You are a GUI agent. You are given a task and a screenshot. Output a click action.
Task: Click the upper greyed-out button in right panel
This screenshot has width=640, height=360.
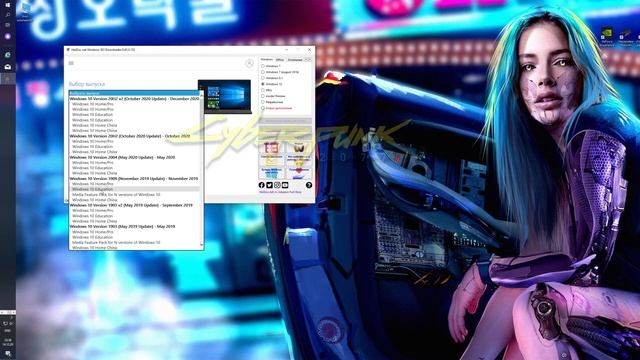pyautogui.click(x=285, y=121)
